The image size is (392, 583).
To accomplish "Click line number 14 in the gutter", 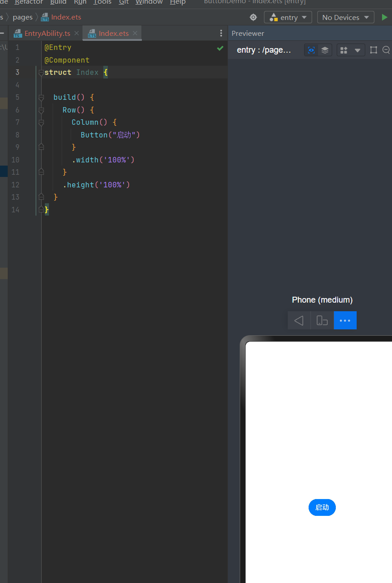I will (15, 210).
